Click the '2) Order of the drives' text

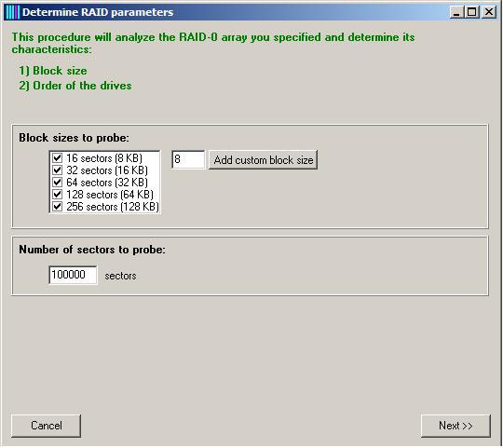coord(75,86)
